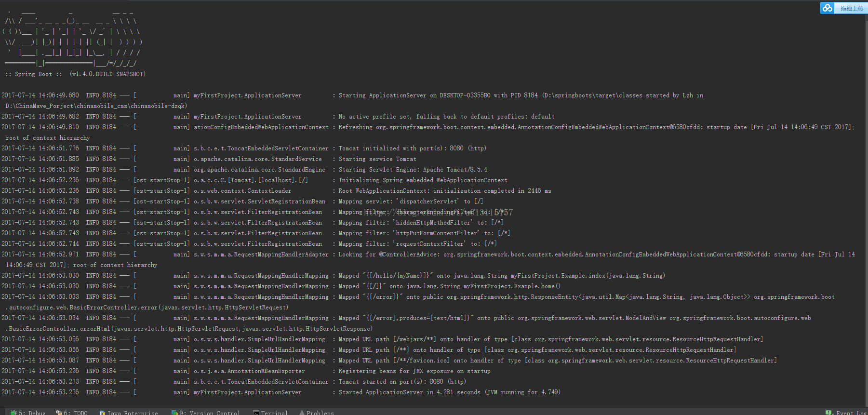The height and width of the screenshot is (415, 868).
Task: Click the Event Log icon
Action: click(x=829, y=413)
